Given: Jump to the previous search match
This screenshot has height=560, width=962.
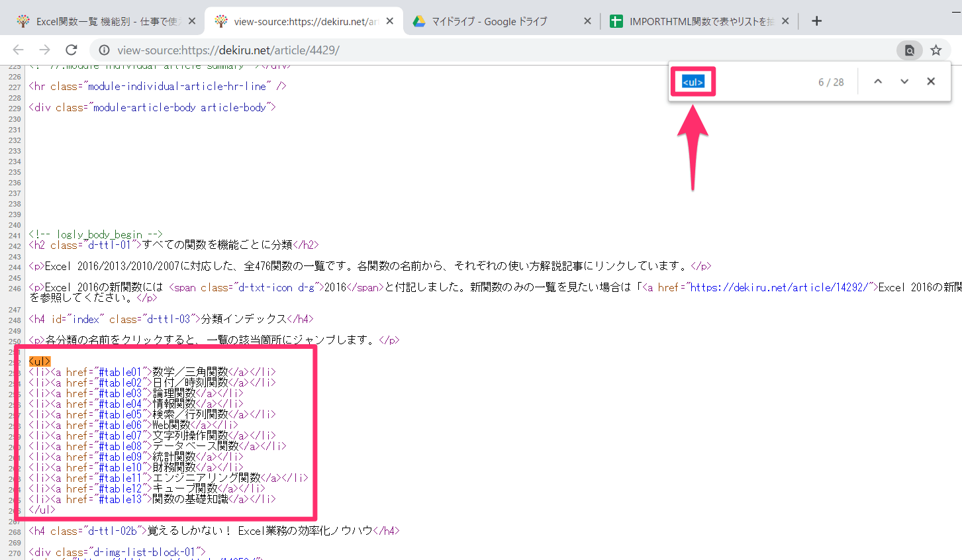Looking at the screenshot, I should pyautogui.click(x=878, y=81).
